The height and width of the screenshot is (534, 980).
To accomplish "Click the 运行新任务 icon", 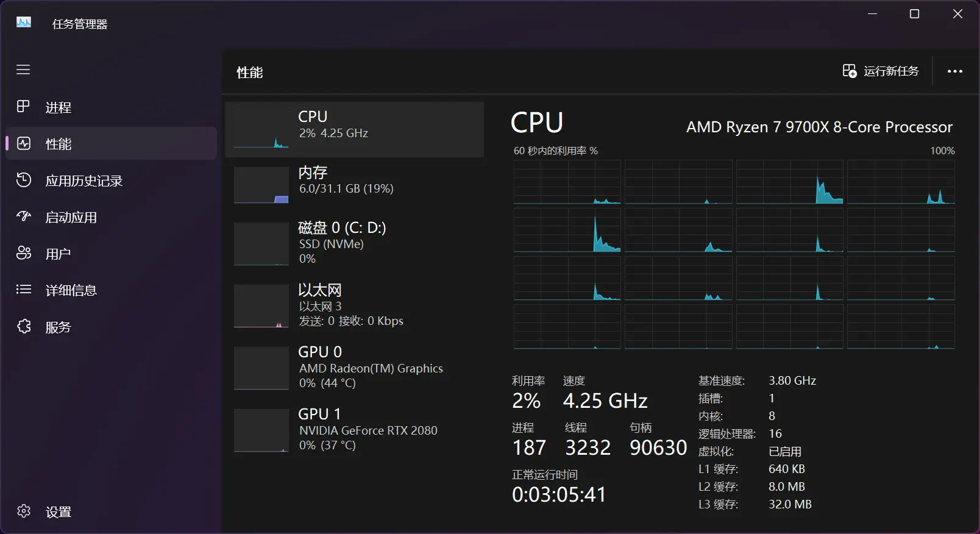I will point(850,71).
